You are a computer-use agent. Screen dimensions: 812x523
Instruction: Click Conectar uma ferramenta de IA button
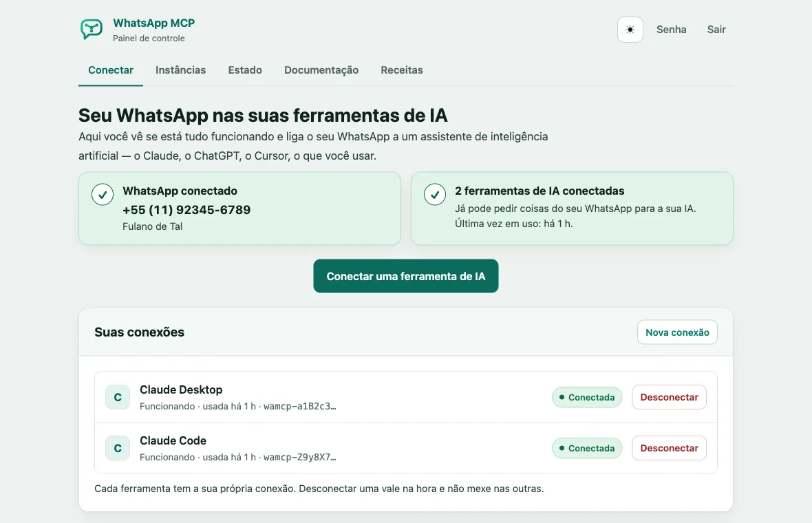[x=406, y=276]
